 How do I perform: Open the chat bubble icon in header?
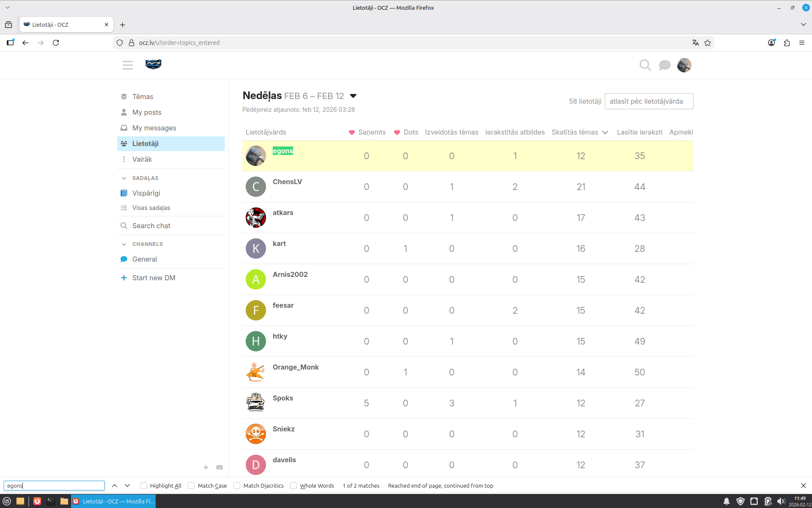click(664, 65)
